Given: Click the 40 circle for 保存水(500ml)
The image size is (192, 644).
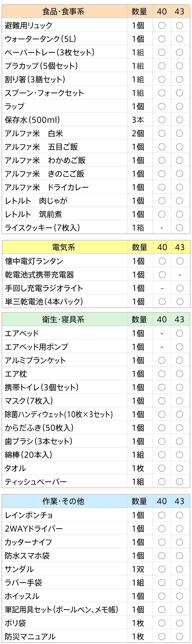Looking at the screenshot, I should tap(162, 120).
